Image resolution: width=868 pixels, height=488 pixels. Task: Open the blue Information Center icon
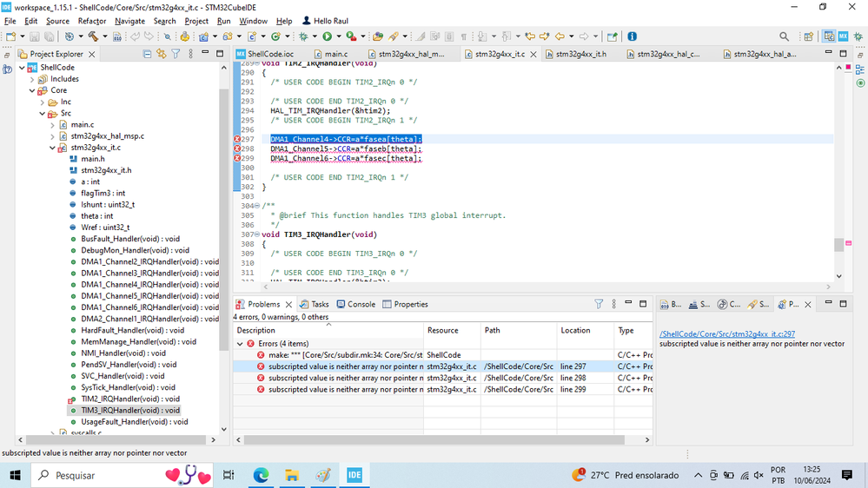632,36
